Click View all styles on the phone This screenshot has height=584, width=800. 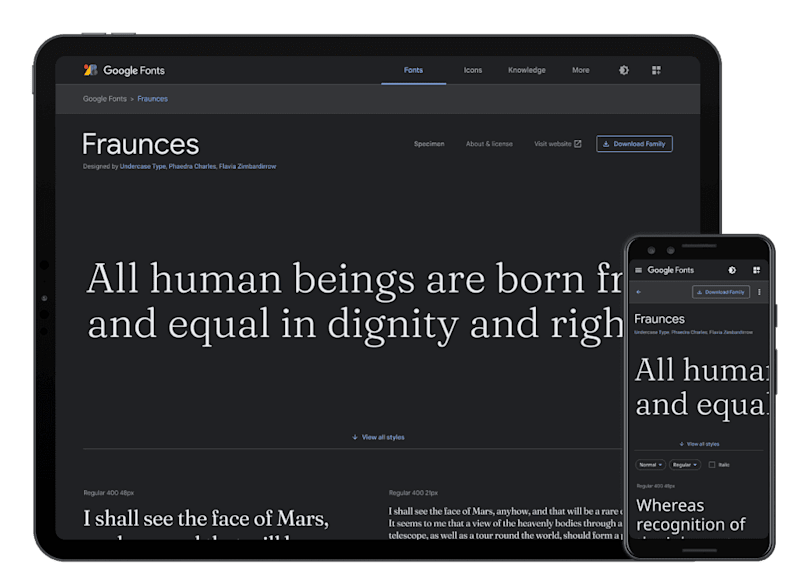[699, 444]
